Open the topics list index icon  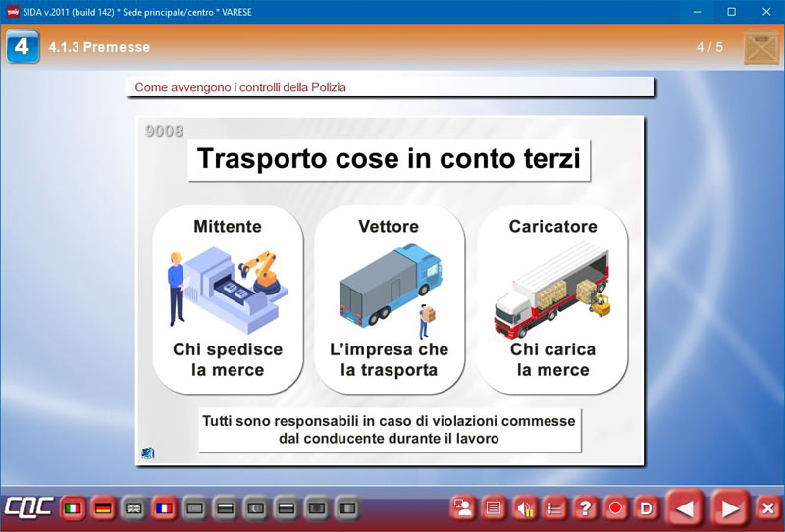[x=554, y=508]
